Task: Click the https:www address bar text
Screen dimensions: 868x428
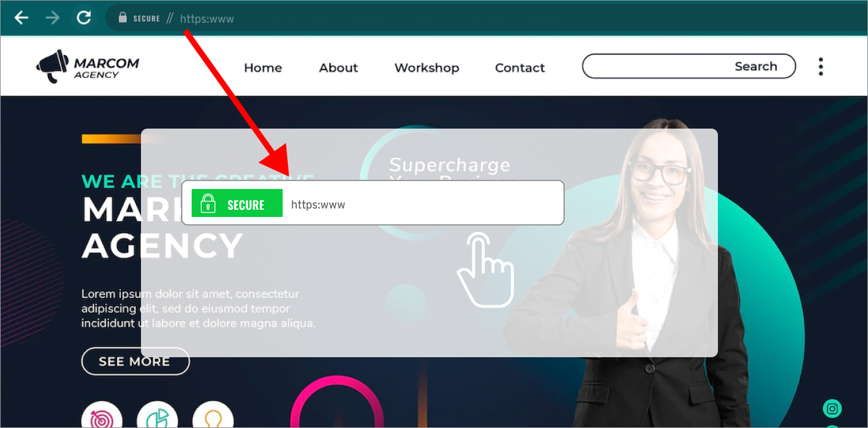Action: [x=207, y=19]
